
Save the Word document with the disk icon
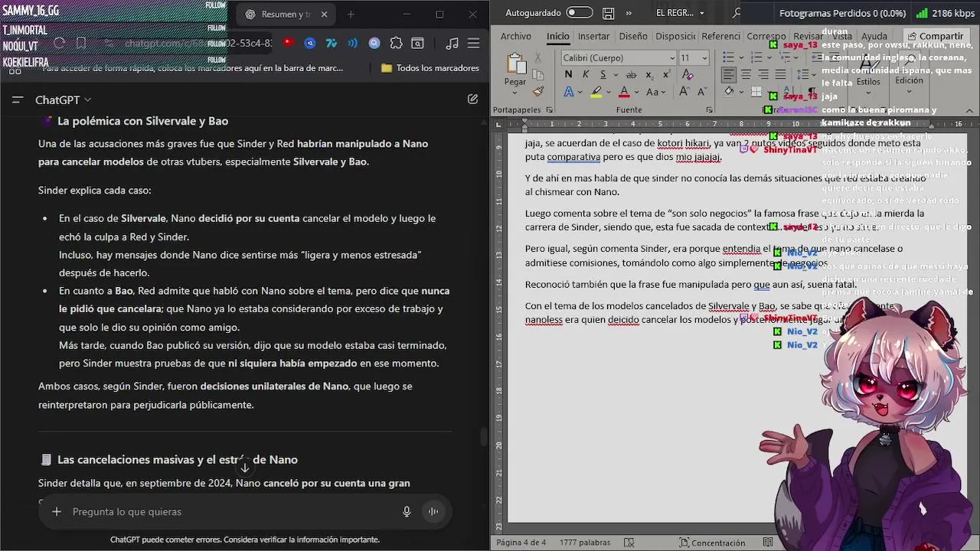[608, 13]
